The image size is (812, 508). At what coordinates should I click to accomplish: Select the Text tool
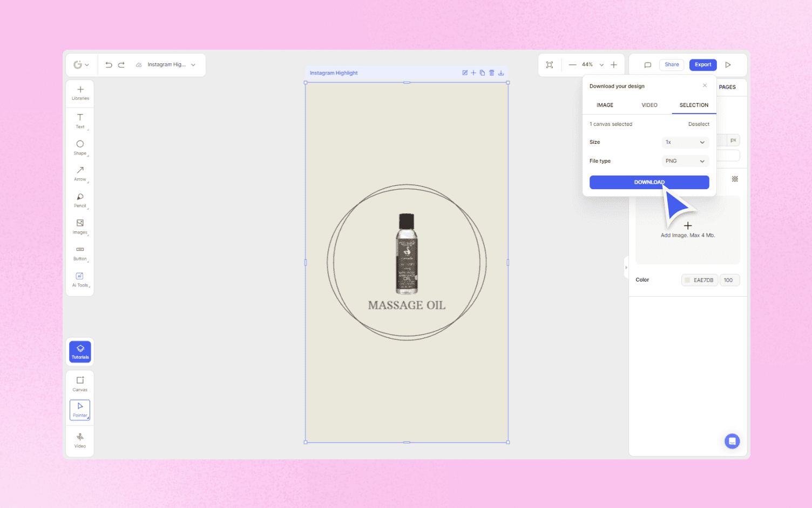tap(80, 121)
